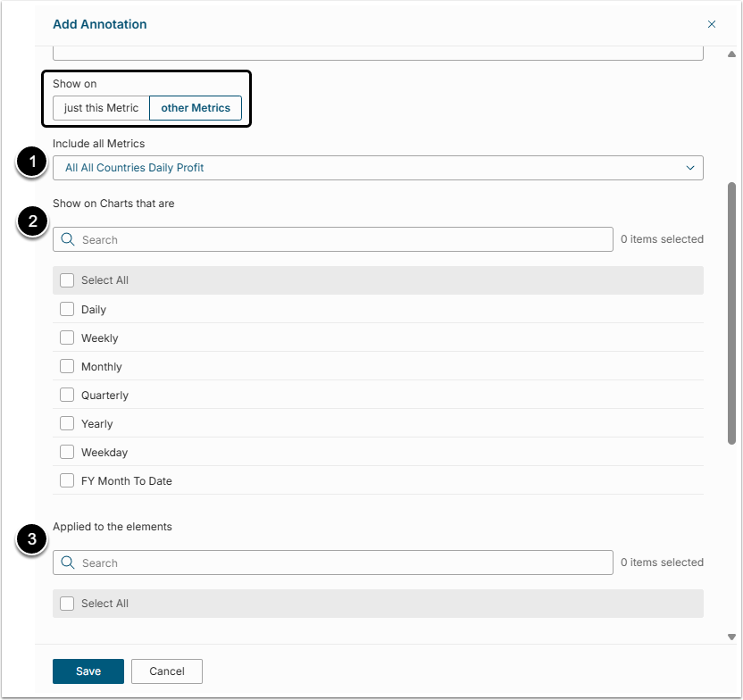Click the scroll up arrow
743x700 pixels.
(x=732, y=55)
